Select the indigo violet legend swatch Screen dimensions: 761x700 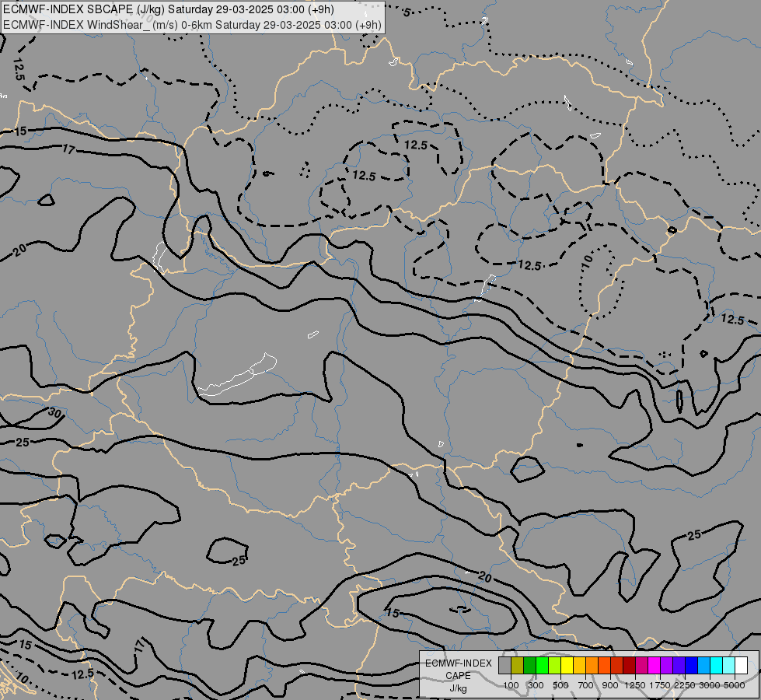click(x=679, y=665)
